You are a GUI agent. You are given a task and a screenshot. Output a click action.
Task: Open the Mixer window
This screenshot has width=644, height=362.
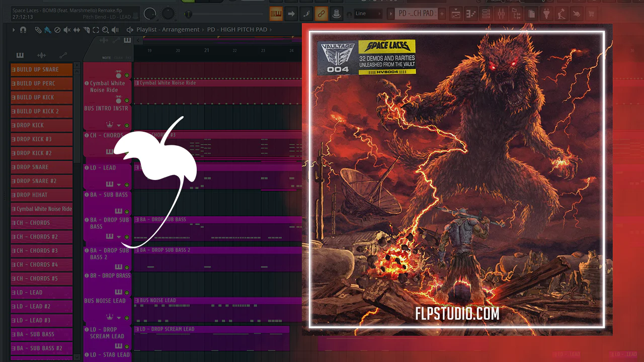[x=501, y=14]
